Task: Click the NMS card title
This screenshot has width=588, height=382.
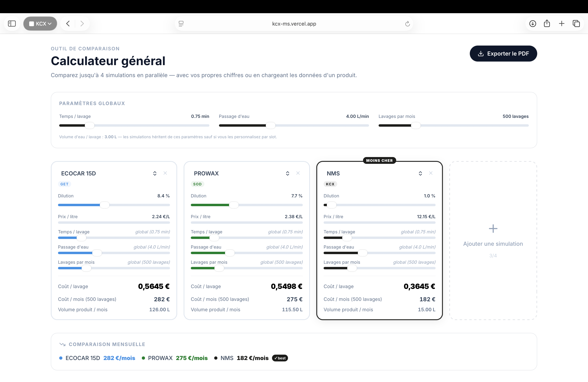Action: click(333, 173)
